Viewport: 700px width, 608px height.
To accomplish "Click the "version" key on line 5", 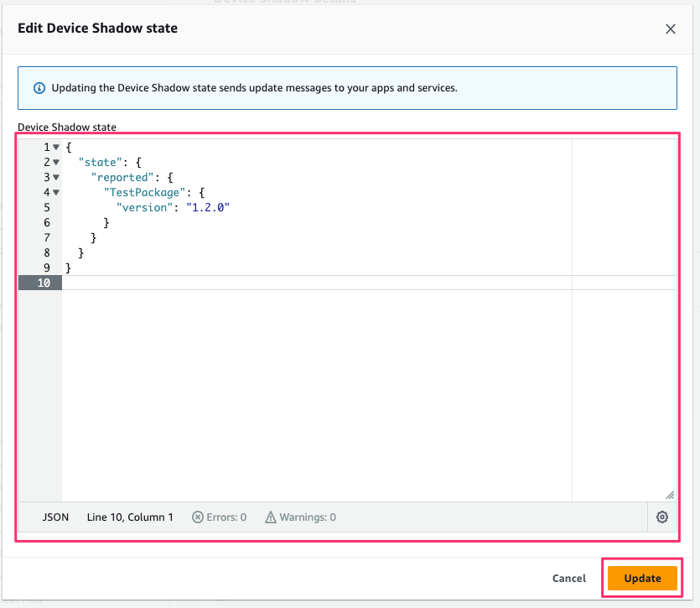I will [x=144, y=208].
